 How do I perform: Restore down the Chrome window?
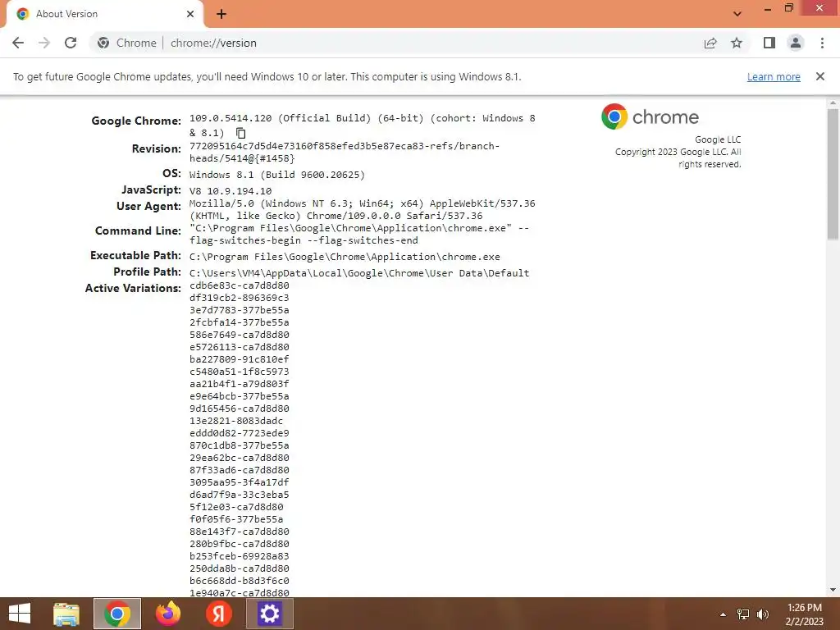(789, 8)
